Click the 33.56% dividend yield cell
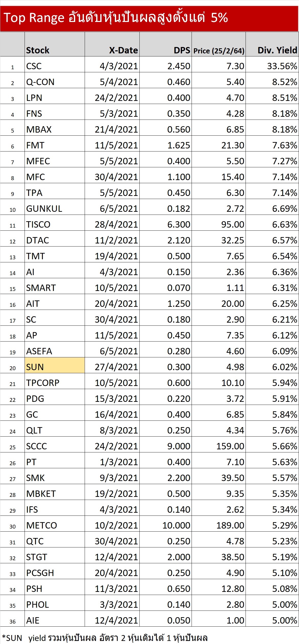299x644 pixels. (x=272, y=64)
